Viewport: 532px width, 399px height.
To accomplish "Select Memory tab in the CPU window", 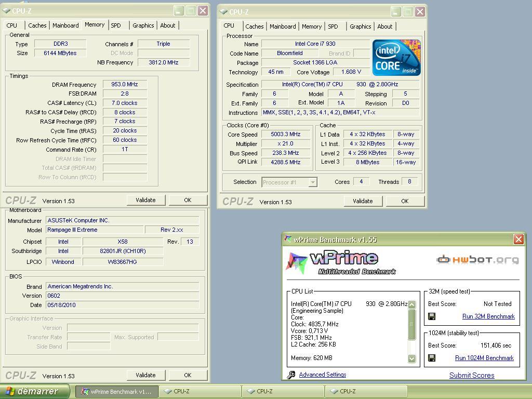I will click(x=312, y=26).
